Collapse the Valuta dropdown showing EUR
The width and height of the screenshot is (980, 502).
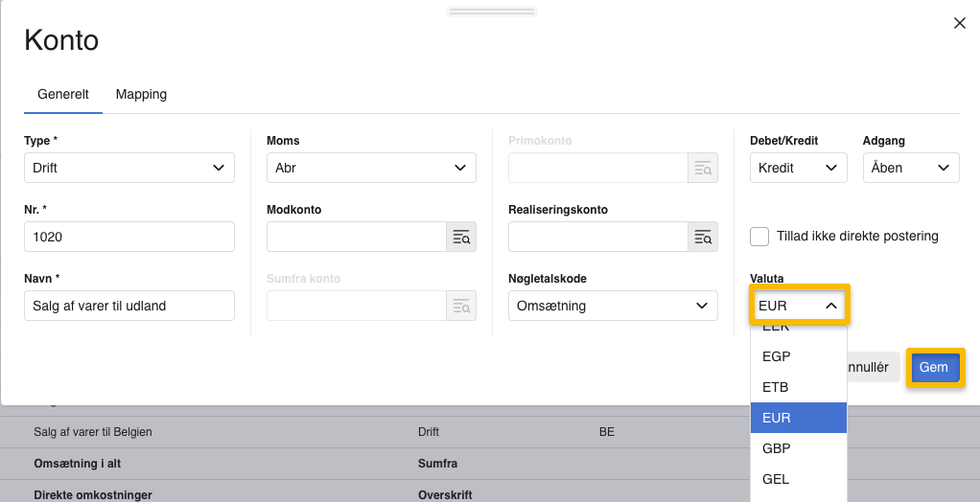(x=798, y=306)
